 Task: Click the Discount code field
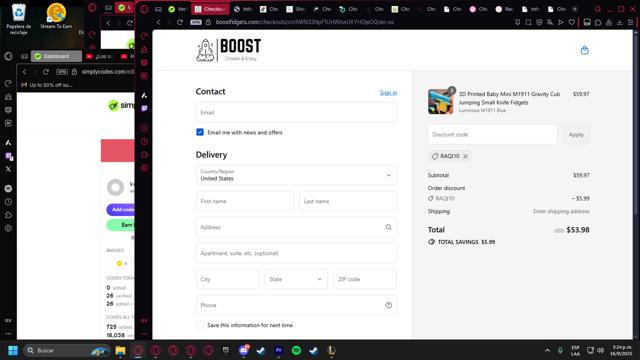click(493, 134)
